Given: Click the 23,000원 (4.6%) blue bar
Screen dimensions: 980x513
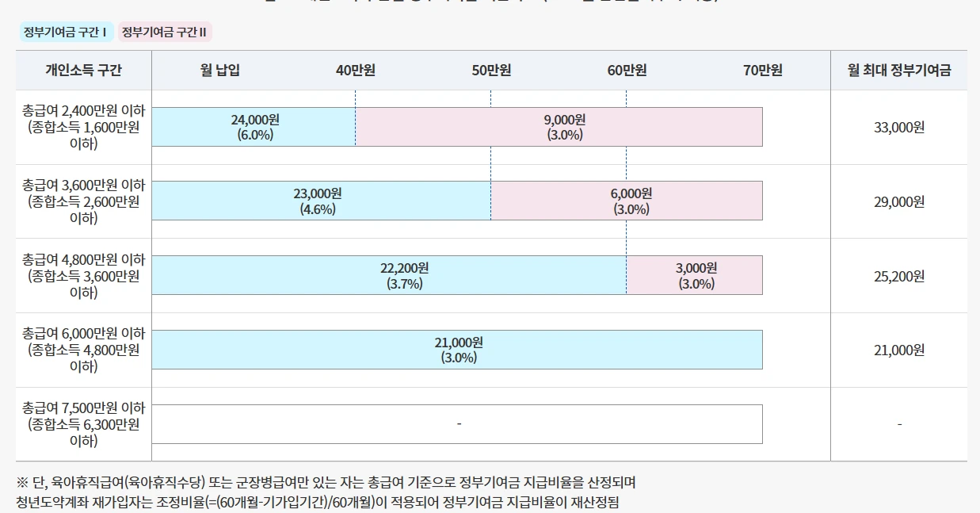Looking at the screenshot, I should click(322, 201).
